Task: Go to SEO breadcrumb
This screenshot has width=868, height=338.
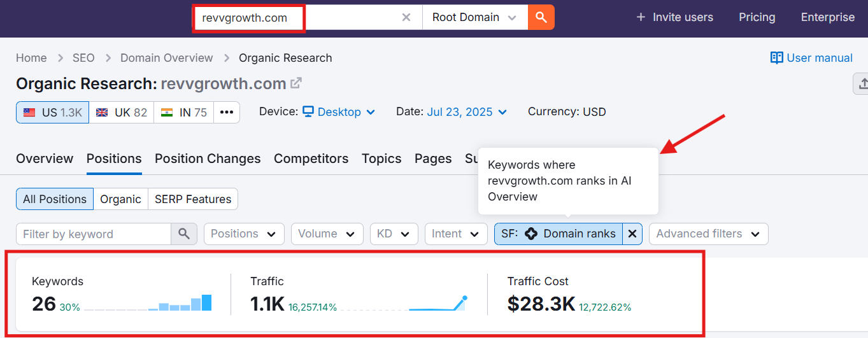Action: click(x=83, y=58)
